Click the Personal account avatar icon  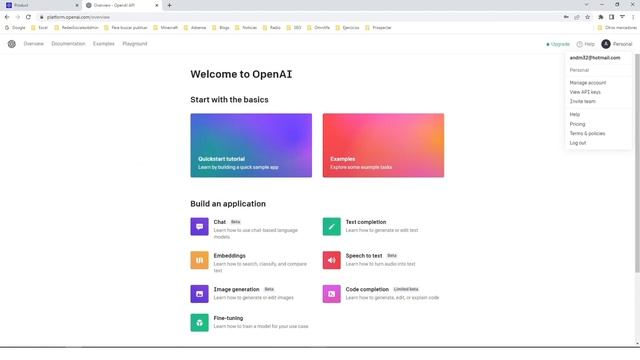click(x=606, y=44)
